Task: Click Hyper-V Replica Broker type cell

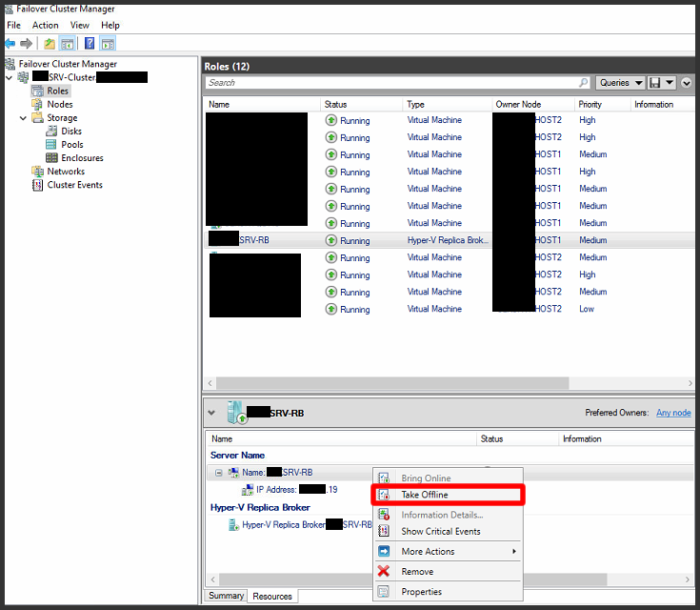Action: pyautogui.click(x=448, y=240)
